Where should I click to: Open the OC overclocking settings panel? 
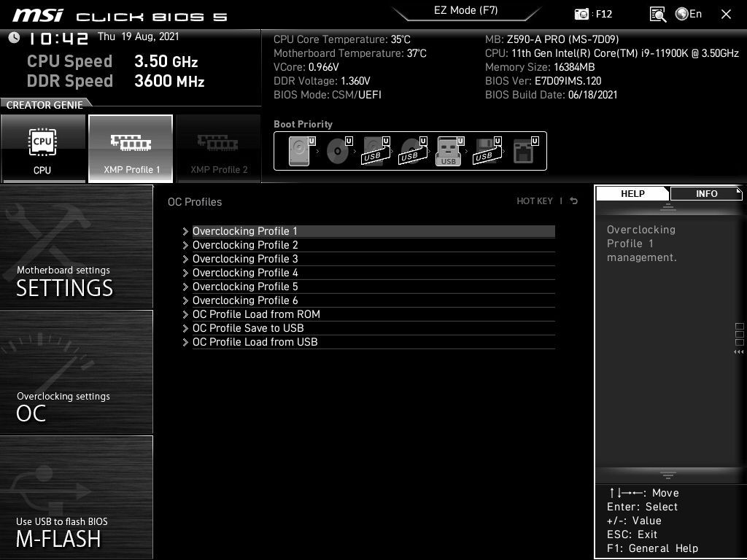tap(76, 373)
